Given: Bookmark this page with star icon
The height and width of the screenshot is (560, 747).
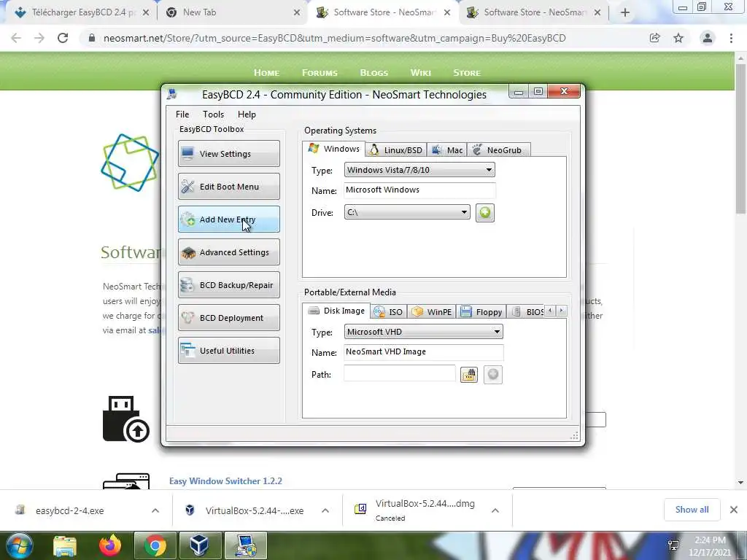Looking at the screenshot, I should point(678,38).
